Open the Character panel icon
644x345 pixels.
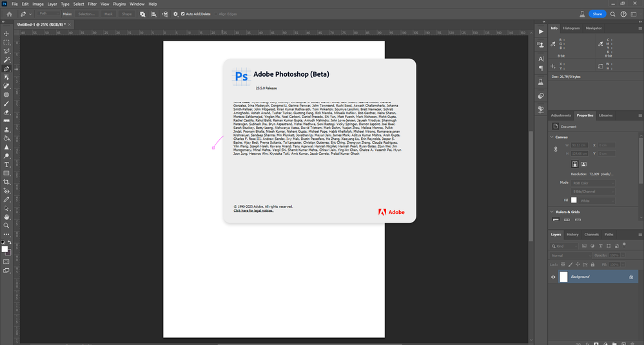(541, 59)
